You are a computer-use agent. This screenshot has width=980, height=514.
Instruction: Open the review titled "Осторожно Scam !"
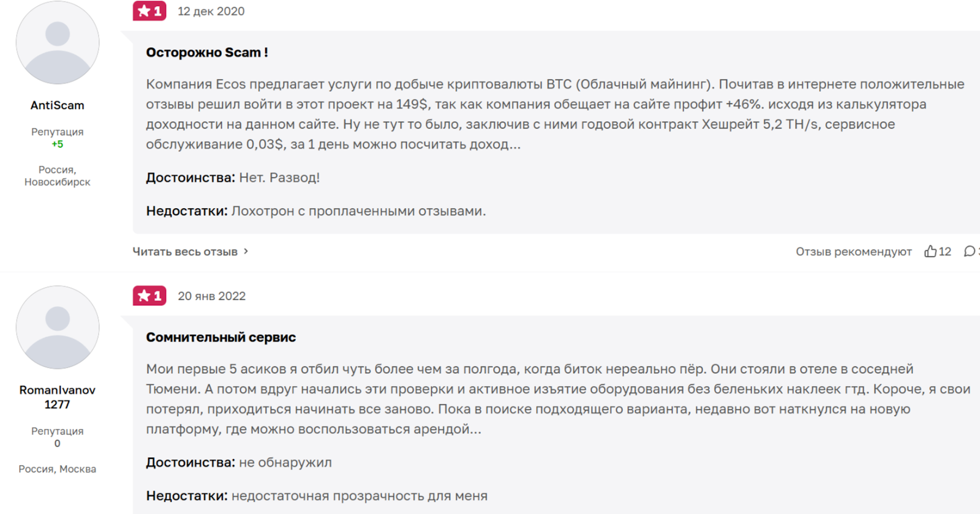[207, 53]
